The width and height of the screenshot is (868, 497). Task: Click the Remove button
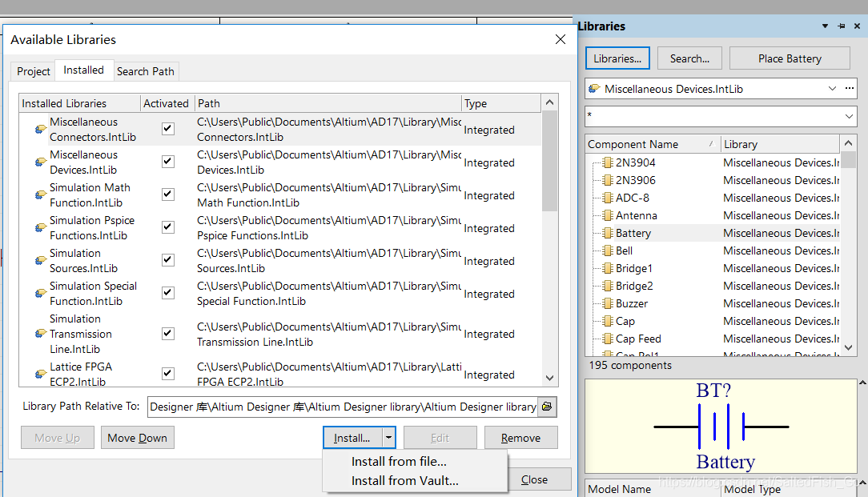pyautogui.click(x=520, y=438)
